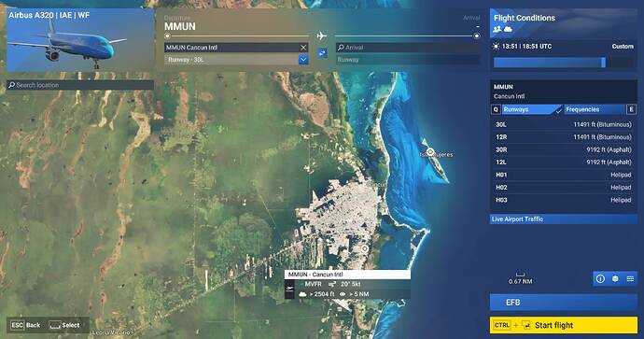Image resolution: width=644 pixels, height=339 pixels.
Task: Expand the Runway 30L dropdown
Action: coord(303,60)
